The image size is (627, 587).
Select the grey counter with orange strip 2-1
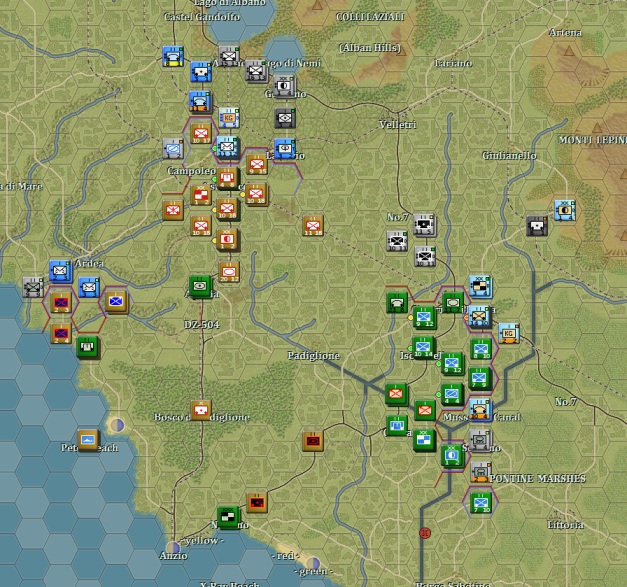(x=481, y=472)
